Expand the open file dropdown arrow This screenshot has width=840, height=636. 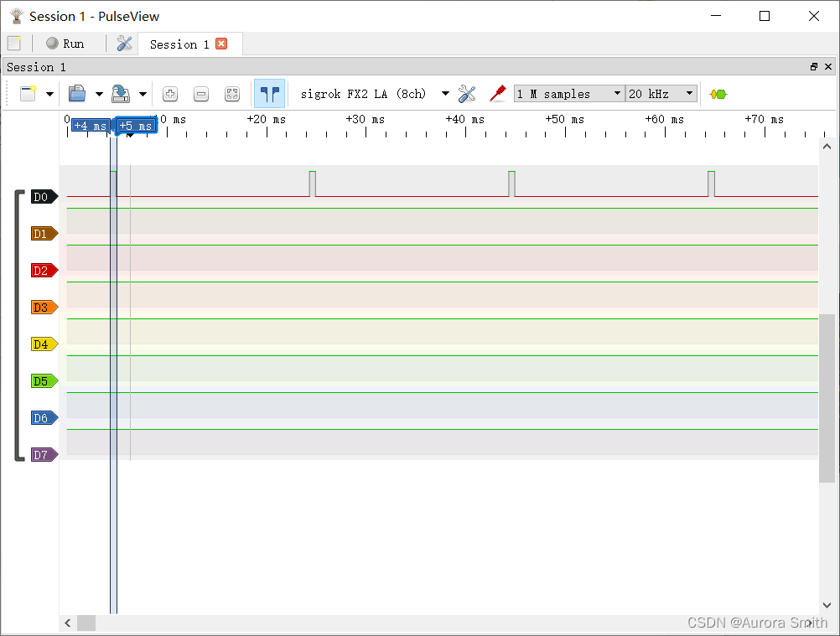tap(99, 94)
